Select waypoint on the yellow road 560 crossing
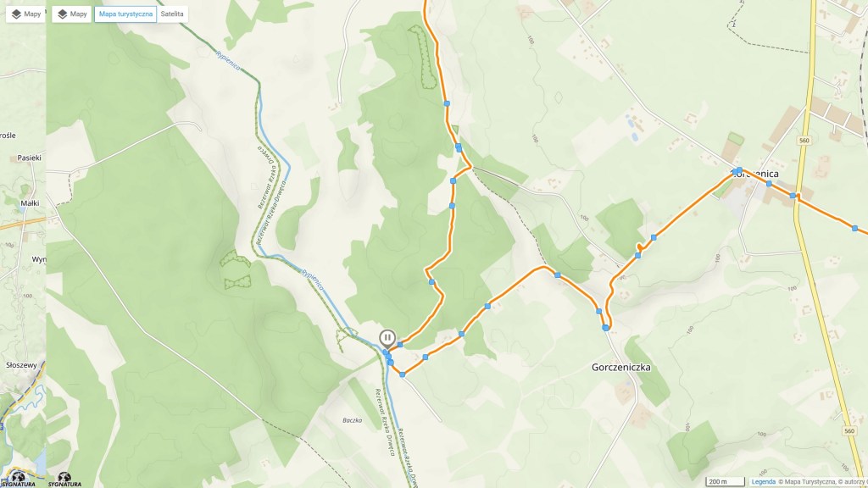This screenshot has height=488, width=868. point(793,196)
